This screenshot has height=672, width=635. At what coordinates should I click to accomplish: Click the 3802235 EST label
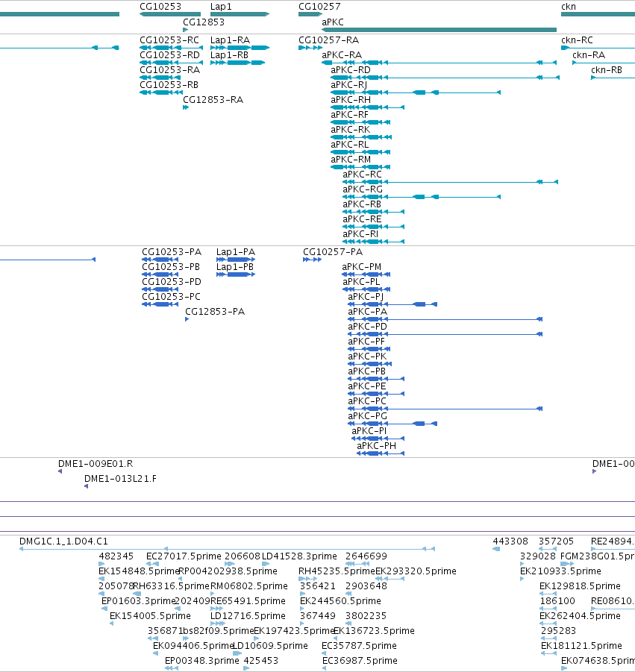pyautogui.click(x=366, y=616)
